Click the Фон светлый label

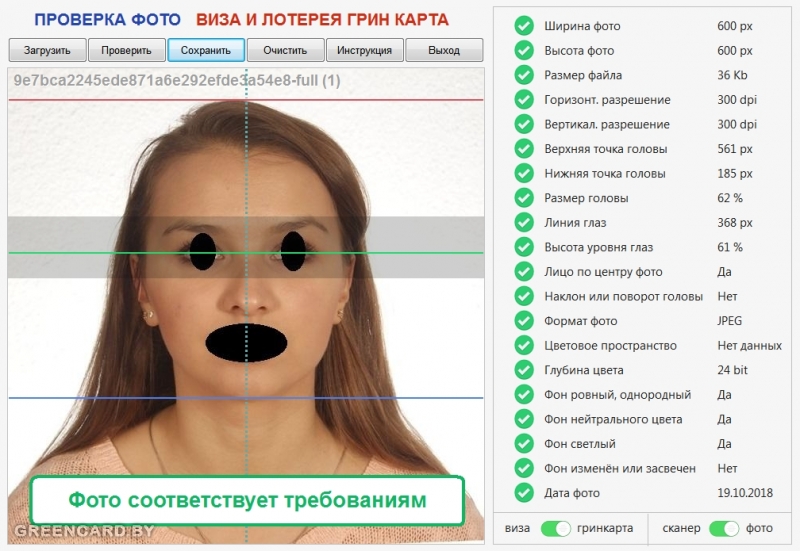click(x=580, y=444)
